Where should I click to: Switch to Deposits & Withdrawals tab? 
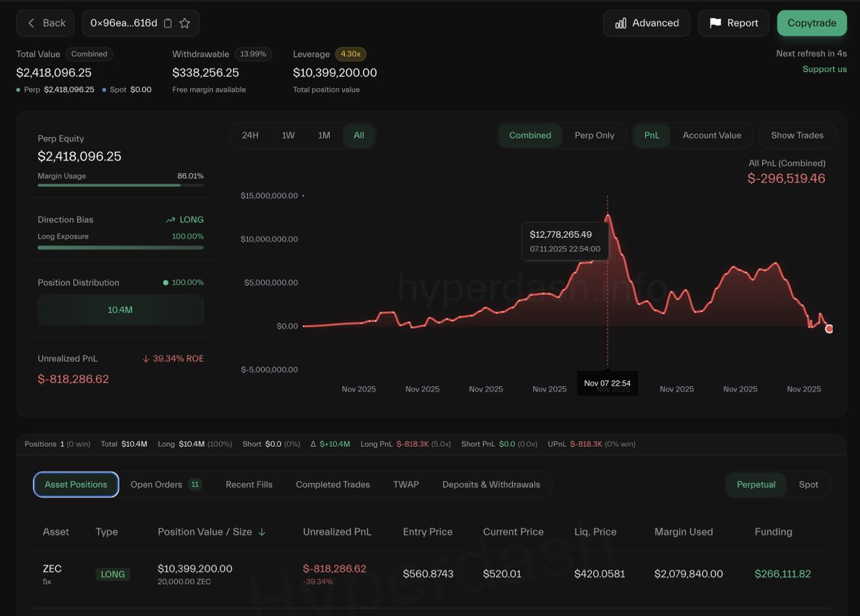coord(490,484)
